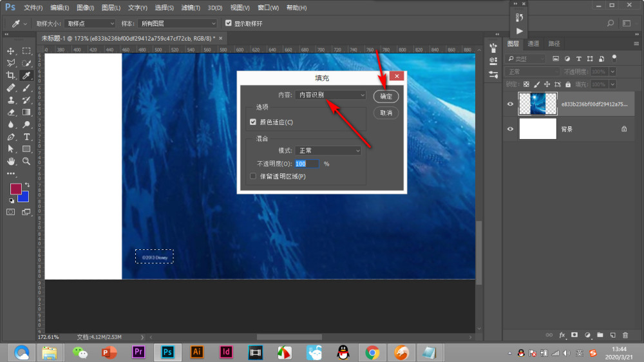This screenshot has width=644, height=362.
Task: Select the Lasso tool
Action: click(11, 63)
